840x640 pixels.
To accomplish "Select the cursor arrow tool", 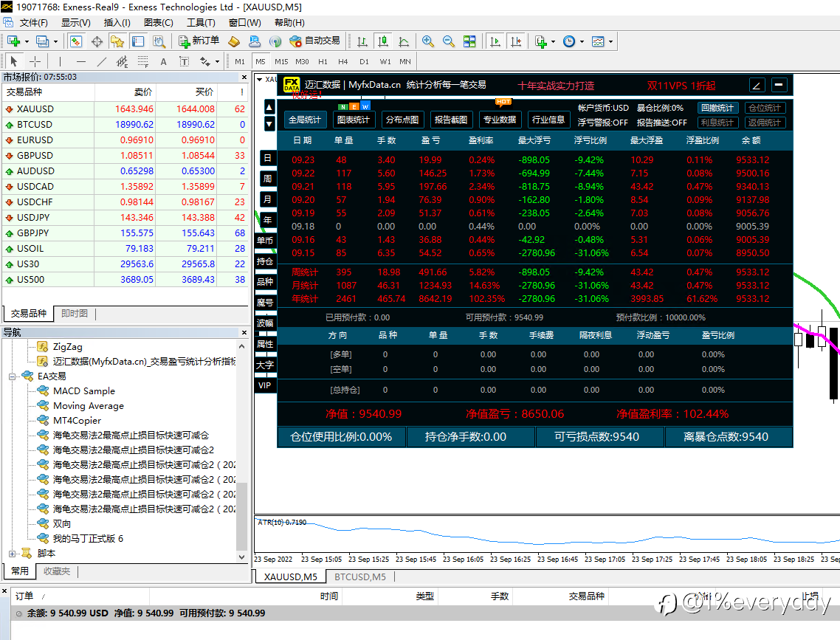I will click(x=14, y=61).
